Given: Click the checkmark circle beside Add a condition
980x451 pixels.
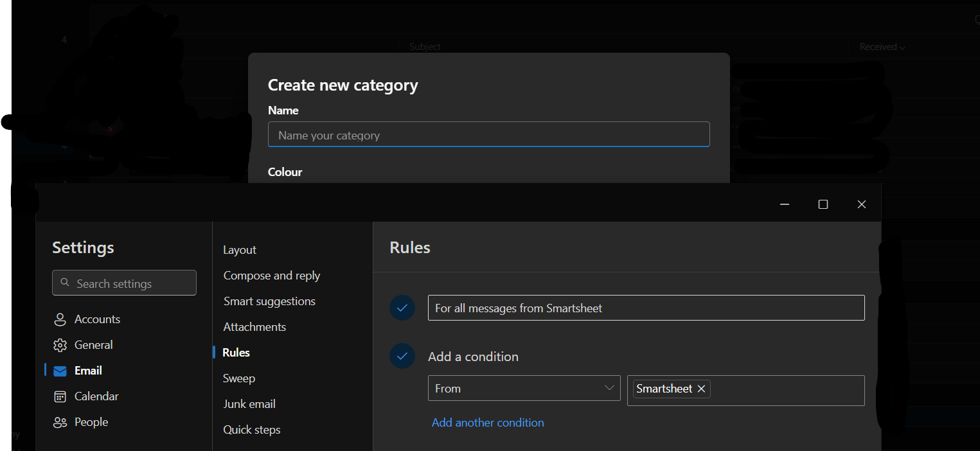Looking at the screenshot, I should tap(402, 356).
